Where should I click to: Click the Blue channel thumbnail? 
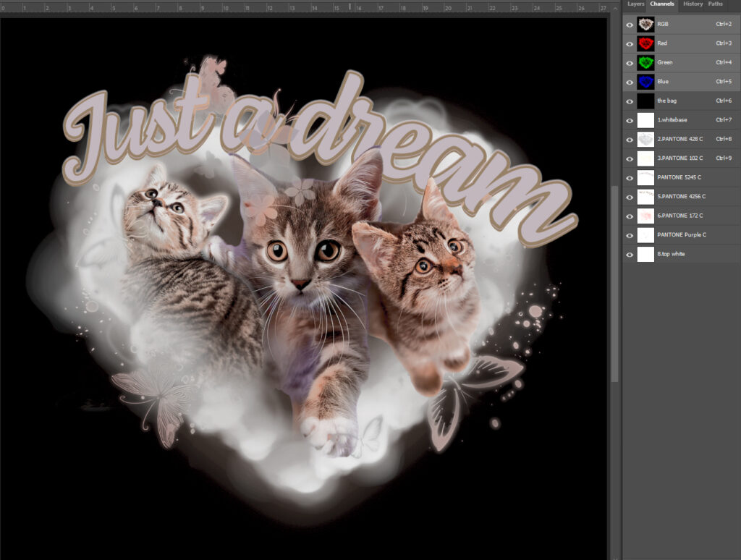point(646,81)
